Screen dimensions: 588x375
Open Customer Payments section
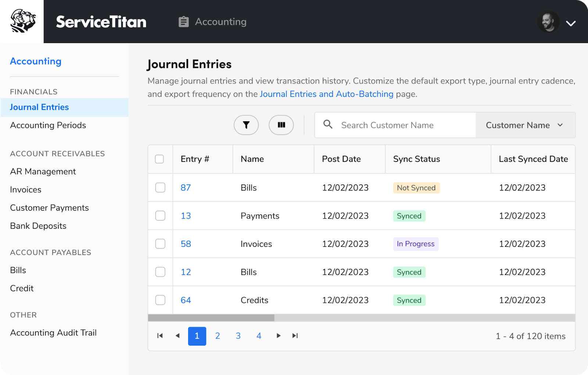[50, 208]
